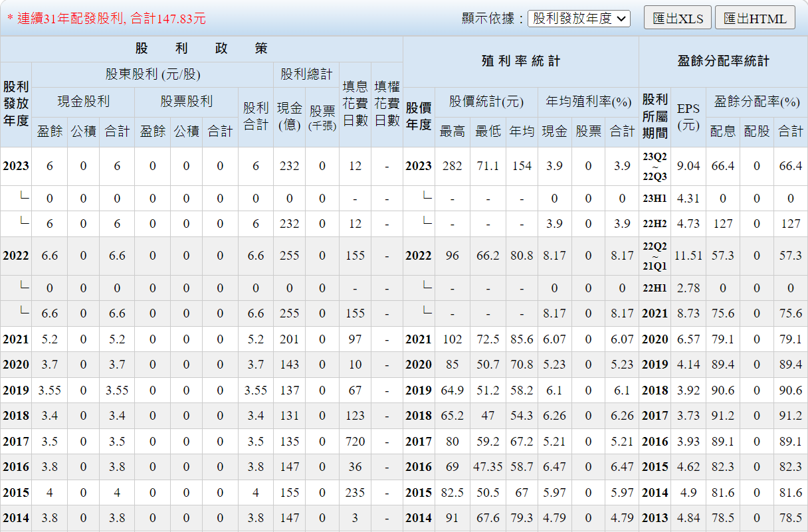Click the 股利所屬期間 column header
This screenshot has height=532, width=808.
[x=655, y=116]
